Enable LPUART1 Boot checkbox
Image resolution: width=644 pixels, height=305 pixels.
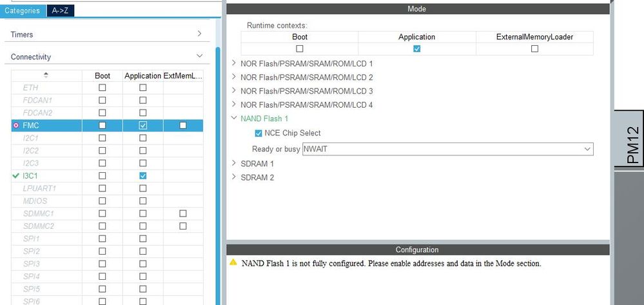click(x=102, y=188)
